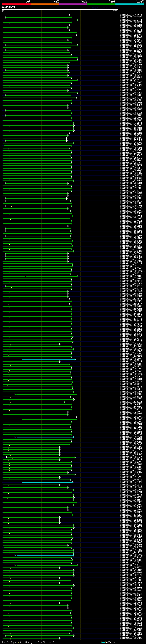
Task: Select hit label UniRef100_B0Y6Y9
Action: (x=131, y=110)
